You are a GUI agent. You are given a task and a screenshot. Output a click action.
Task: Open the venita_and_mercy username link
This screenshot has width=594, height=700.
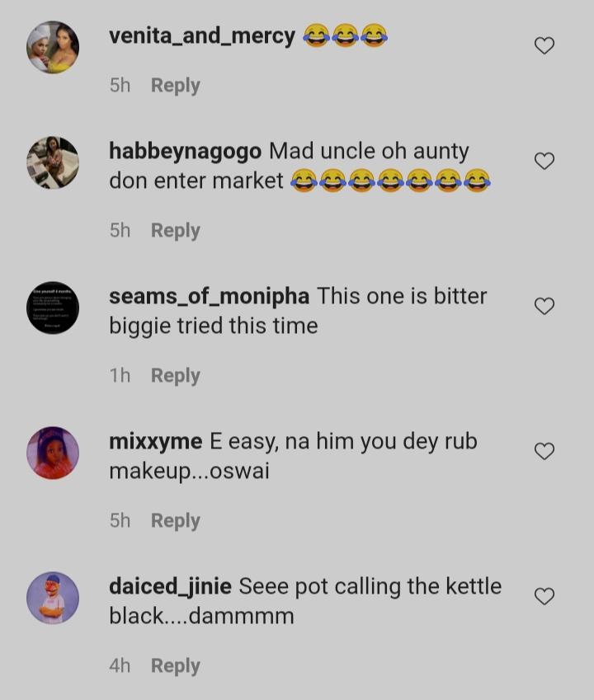tap(202, 36)
